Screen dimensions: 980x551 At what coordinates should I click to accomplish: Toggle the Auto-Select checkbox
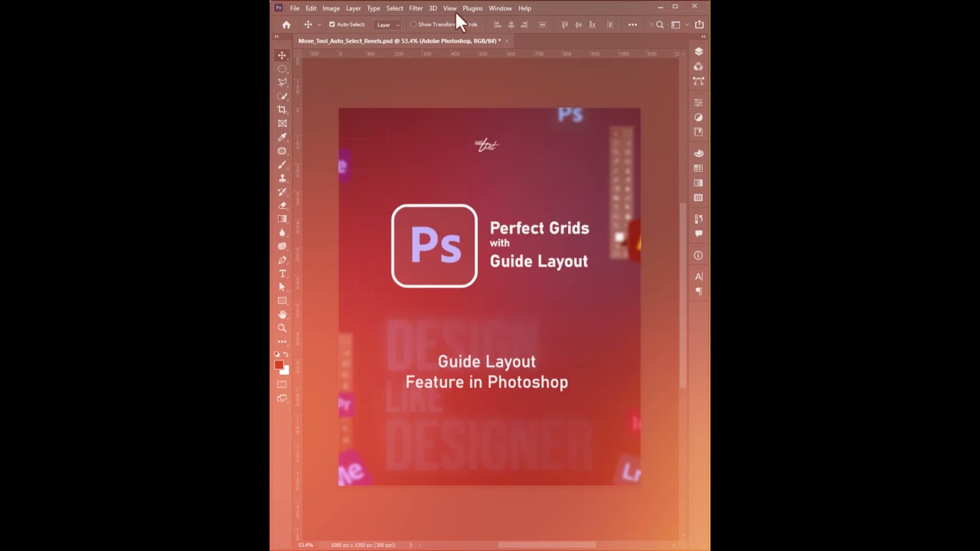point(332,24)
